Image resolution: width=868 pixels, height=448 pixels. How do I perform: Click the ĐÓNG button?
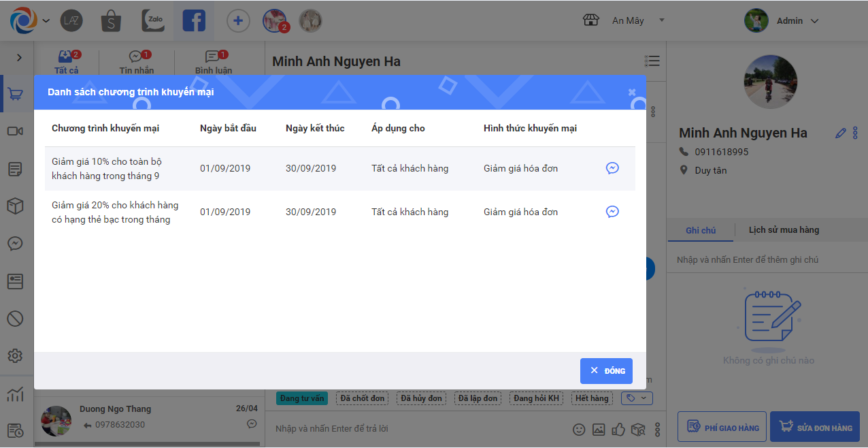[x=606, y=371]
